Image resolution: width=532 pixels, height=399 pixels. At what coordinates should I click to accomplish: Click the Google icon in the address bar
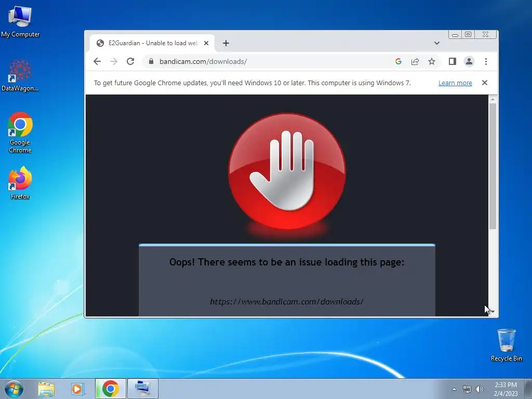(x=398, y=61)
